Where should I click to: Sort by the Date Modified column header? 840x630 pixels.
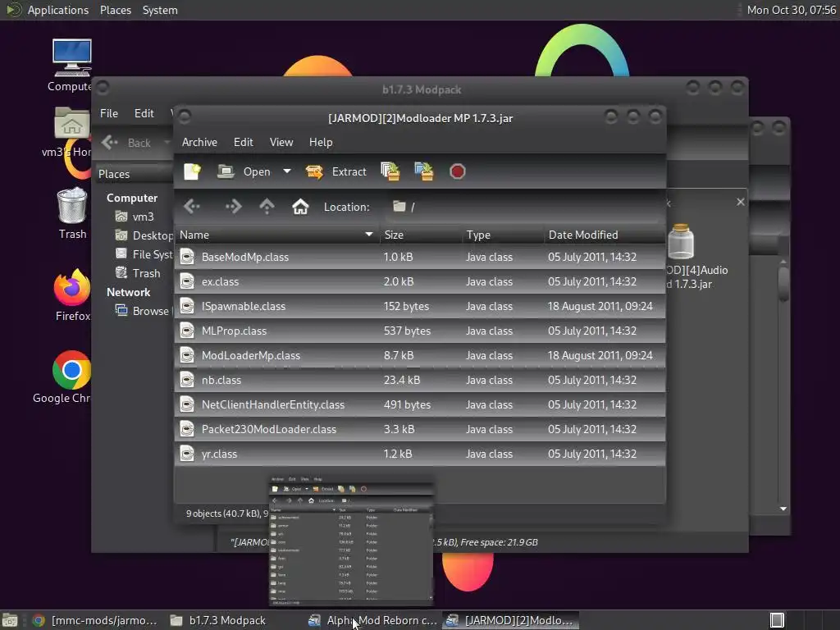[605, 235]
